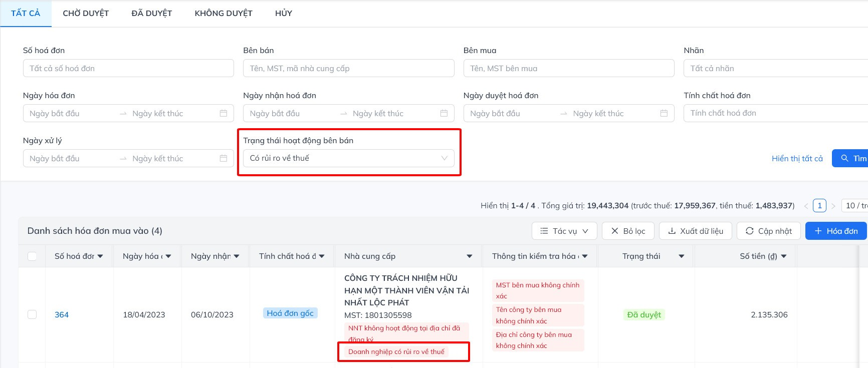Switch to the KHÔNG DUYỆT tab
Screen dimensions: 868x368
pos(224,14)
